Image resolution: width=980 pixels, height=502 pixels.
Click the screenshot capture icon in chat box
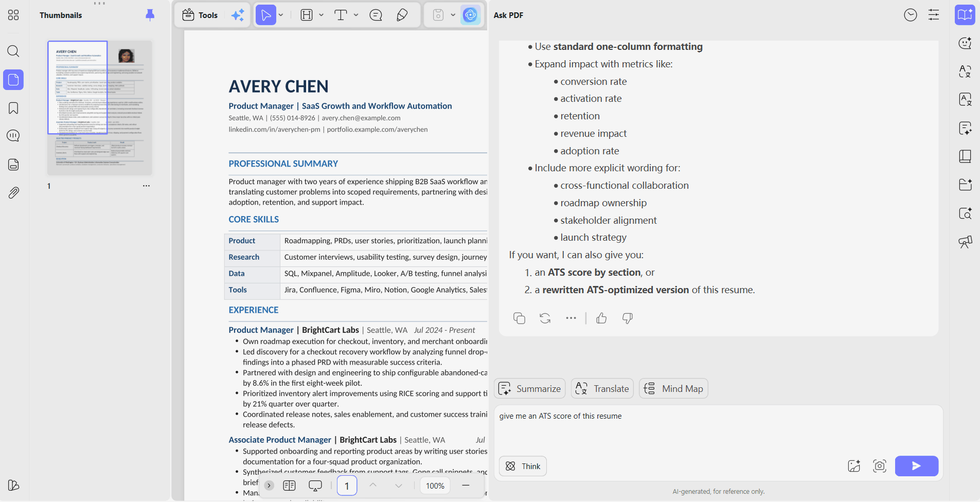pyautogui.click(x=880, y=466)
